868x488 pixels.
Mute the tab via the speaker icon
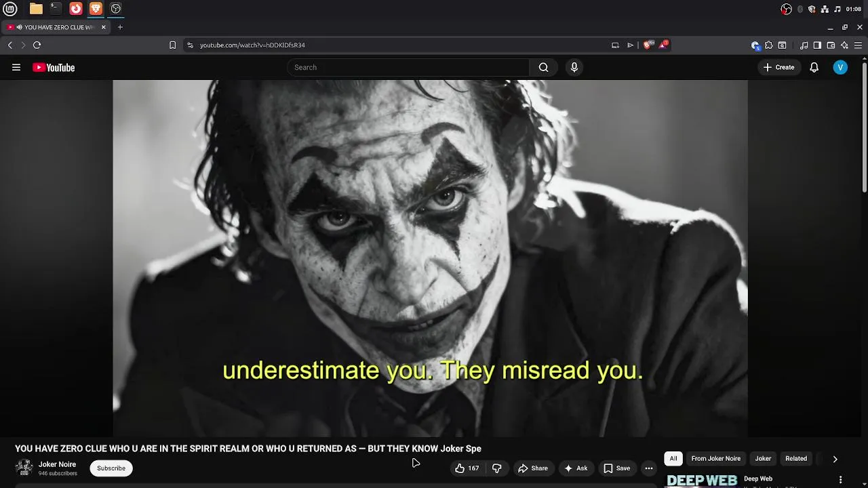click(x=20, y=27)
